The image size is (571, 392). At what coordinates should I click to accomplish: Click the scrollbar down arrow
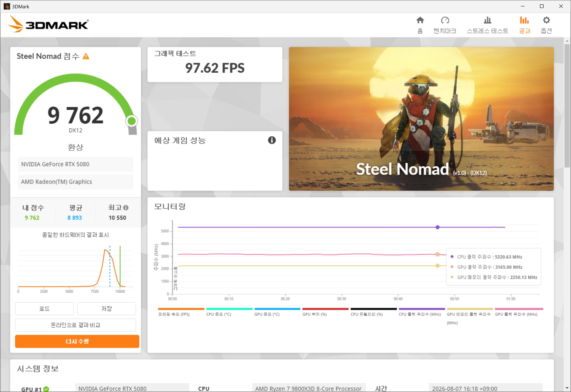(x=567, y=388)
